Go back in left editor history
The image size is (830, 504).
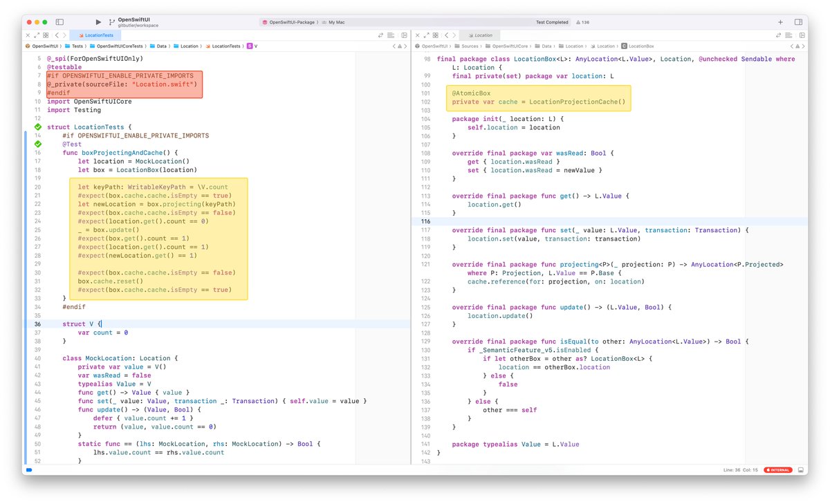57,35
